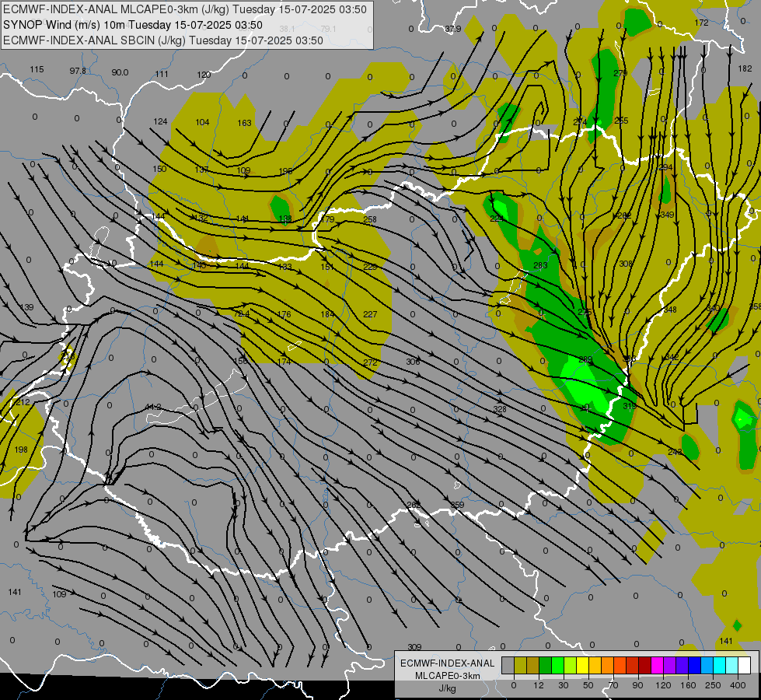Click the map value 359
This screenshot has height=700, width=761.
[457, 505]
